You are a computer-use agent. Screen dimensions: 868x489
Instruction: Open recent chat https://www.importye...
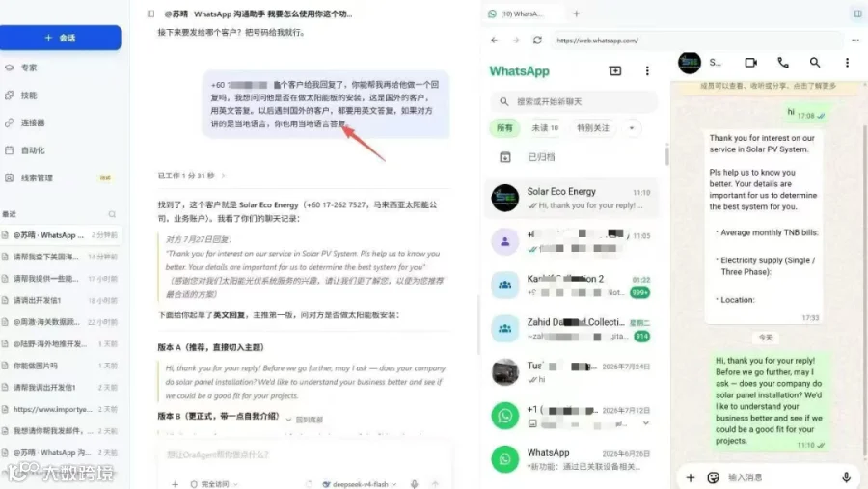[60, 409]
